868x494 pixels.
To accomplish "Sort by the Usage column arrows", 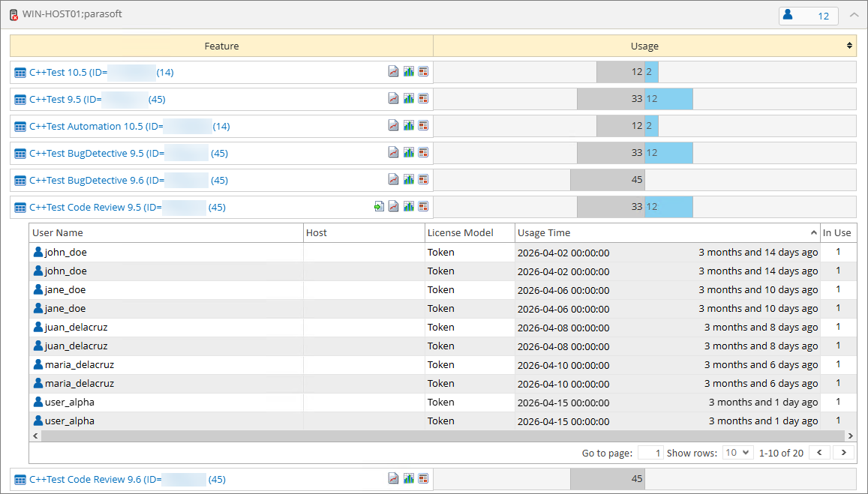I will point(849,46).
